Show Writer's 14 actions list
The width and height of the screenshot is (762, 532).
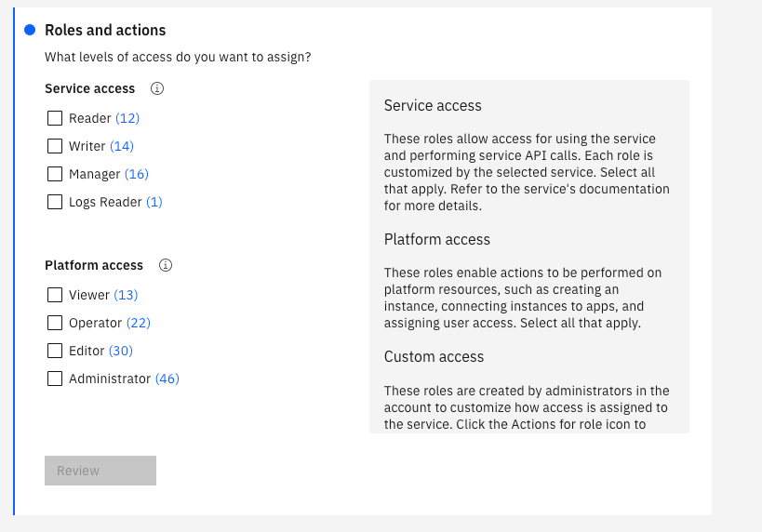122,146
